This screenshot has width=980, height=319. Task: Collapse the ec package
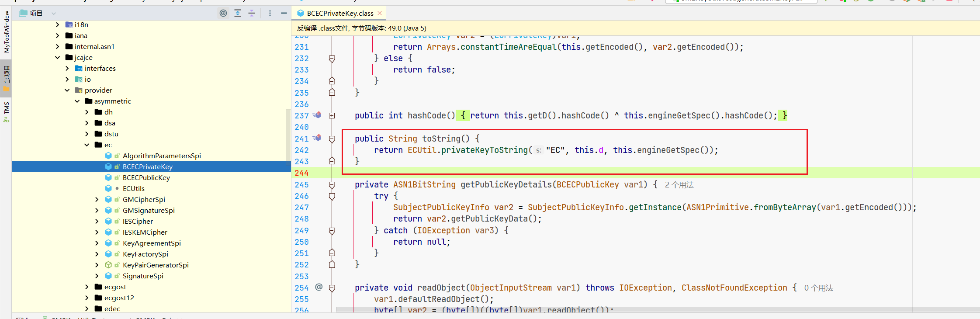87,145
